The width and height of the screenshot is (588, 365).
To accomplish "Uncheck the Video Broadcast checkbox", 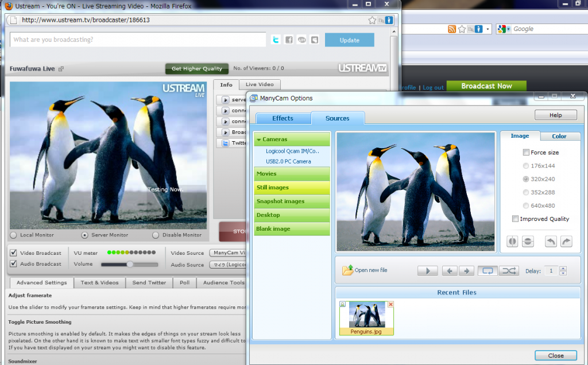I will pyautogui.click(x=14, y=253).
